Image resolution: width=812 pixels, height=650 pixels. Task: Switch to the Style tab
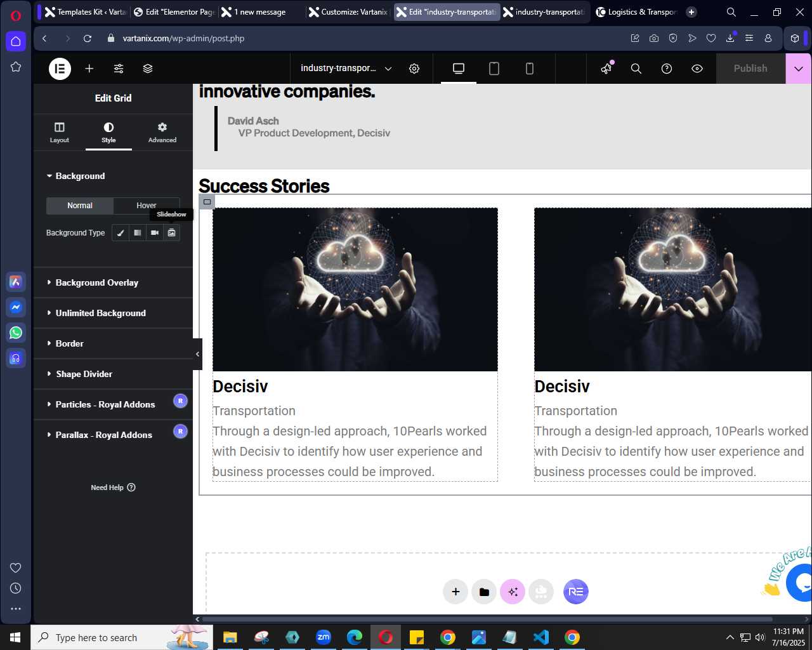108,132
